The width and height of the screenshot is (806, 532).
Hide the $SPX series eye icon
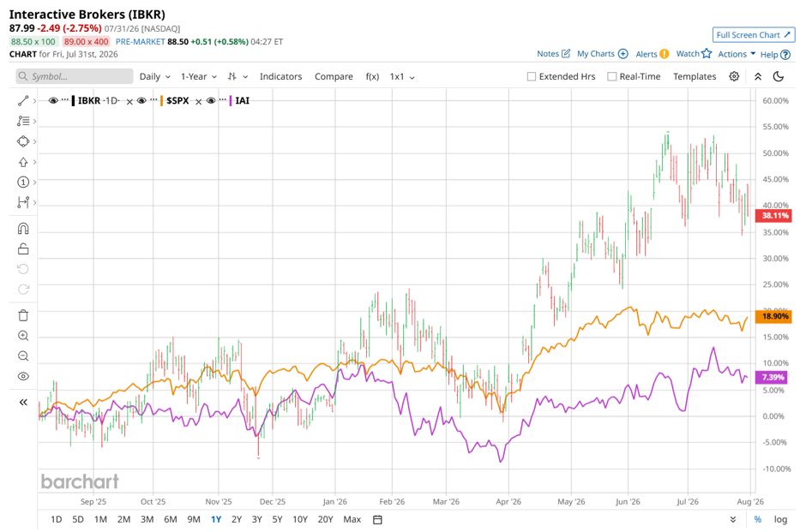pos(141,100)
